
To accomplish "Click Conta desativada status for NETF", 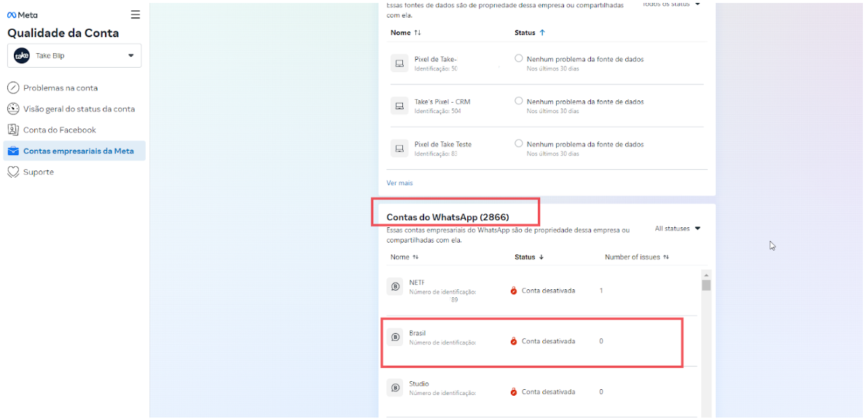I will (548, 291).
